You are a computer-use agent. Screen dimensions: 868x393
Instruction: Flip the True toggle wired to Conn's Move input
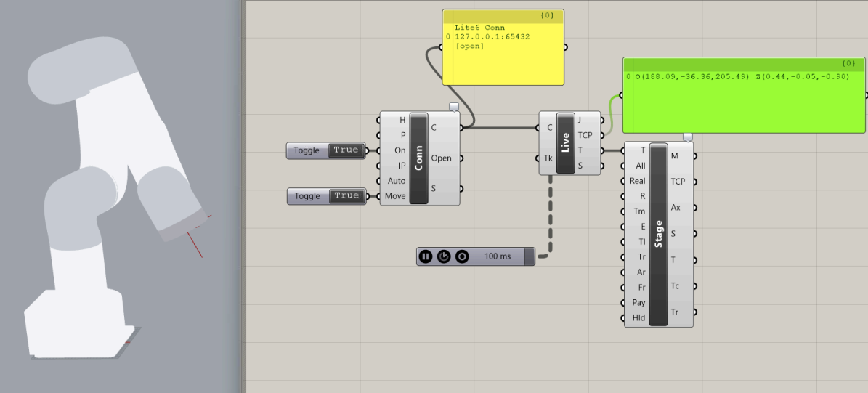click(x=346, y=196)
